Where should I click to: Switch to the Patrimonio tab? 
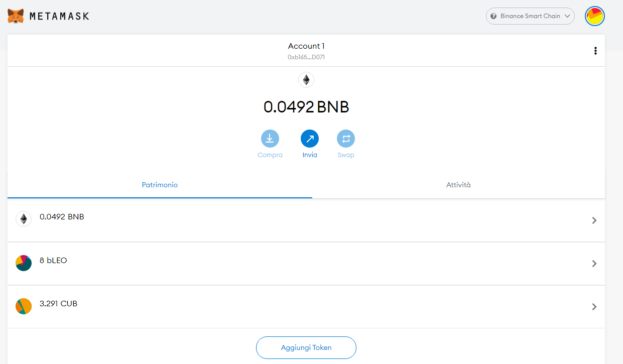pyautogui.click(x=160, y=185)
